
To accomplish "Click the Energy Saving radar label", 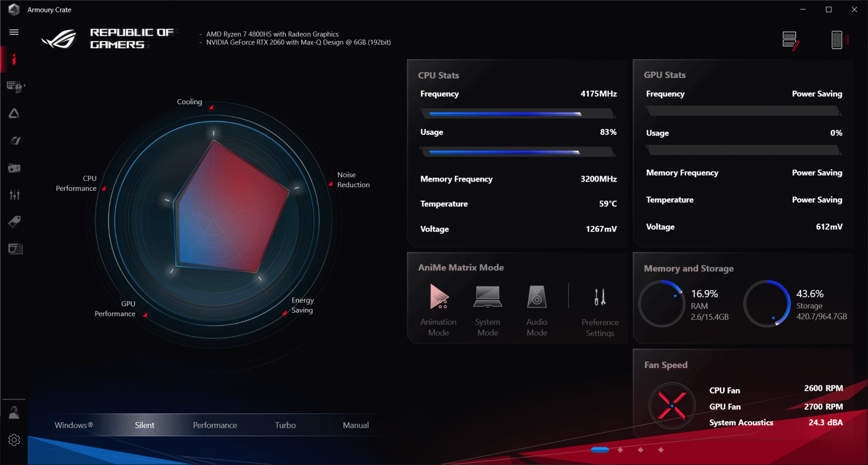I will (x=302, y=305).
